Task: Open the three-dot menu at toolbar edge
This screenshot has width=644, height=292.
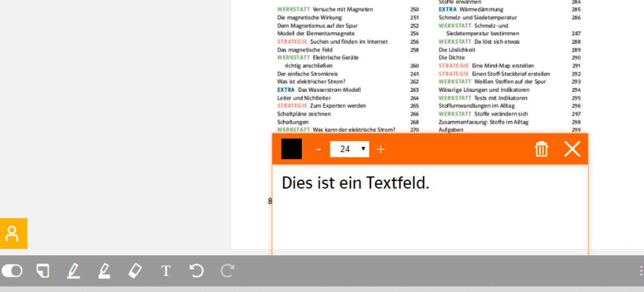Action: 641,271
